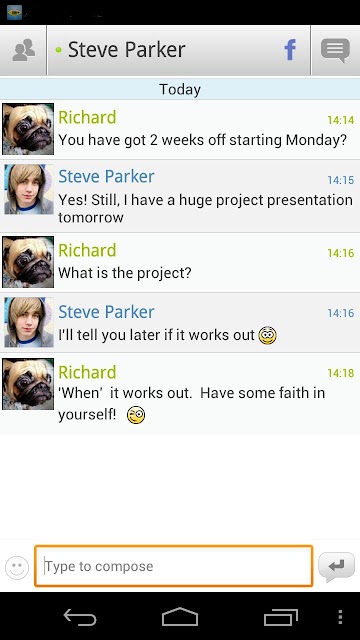Open the three-dot overflow menu
The height and width of the screenshot is (640, 360).
(340, 617)
